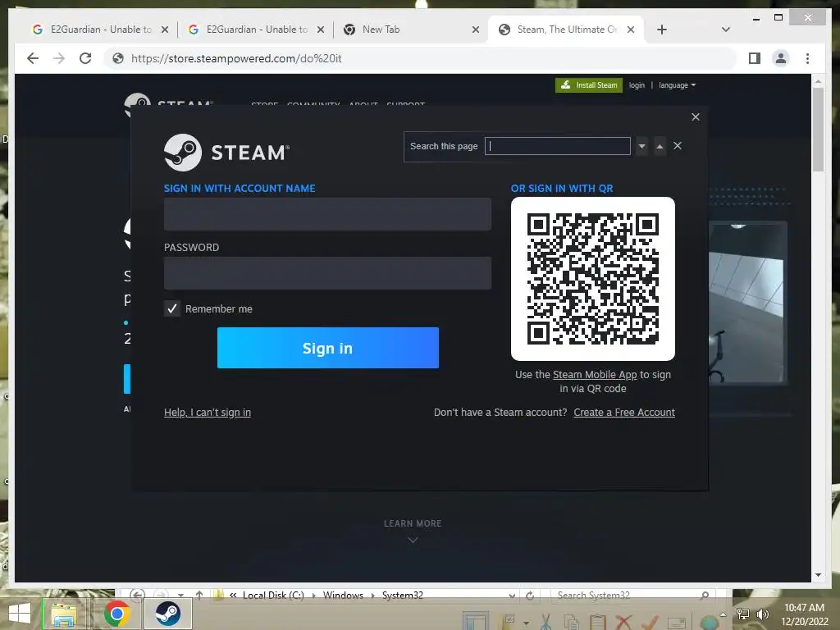Screen dimensions: 840x630
Task: Click the Search this page input
Action: [558, 146]
